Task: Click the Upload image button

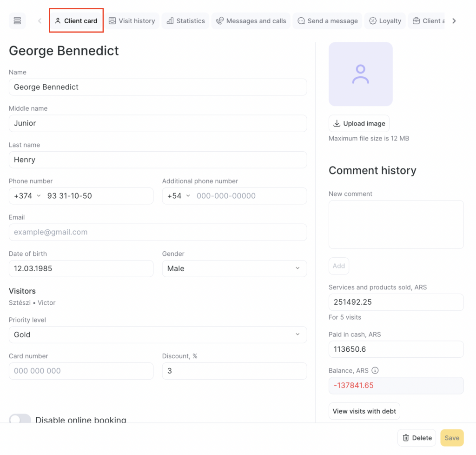Action: [359, 124]
